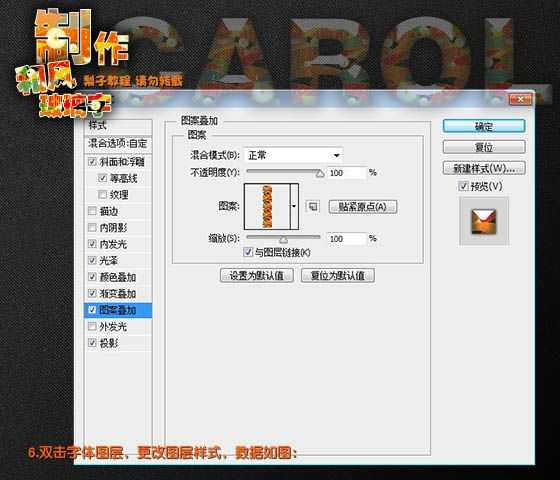
Task: Toggle the 渐变叠加 gradient overlay checkbox
Action: pyautogui.click(x=92, y=293)
